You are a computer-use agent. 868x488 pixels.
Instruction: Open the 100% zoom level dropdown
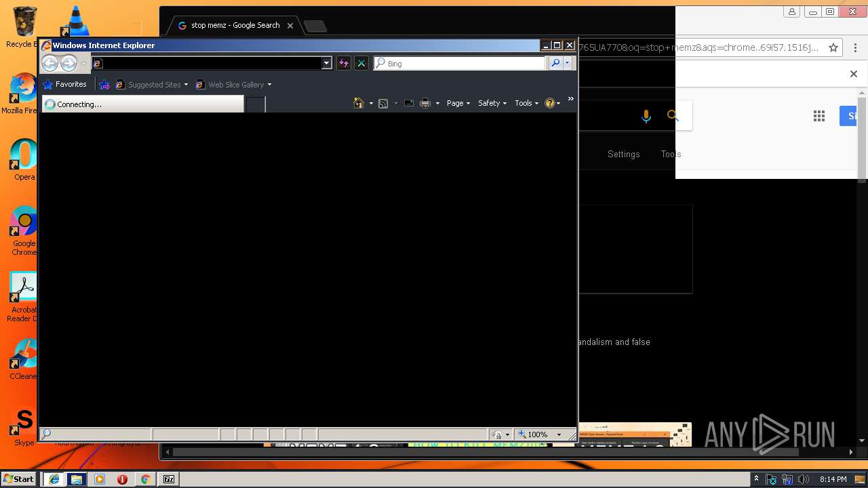(559, 434)
